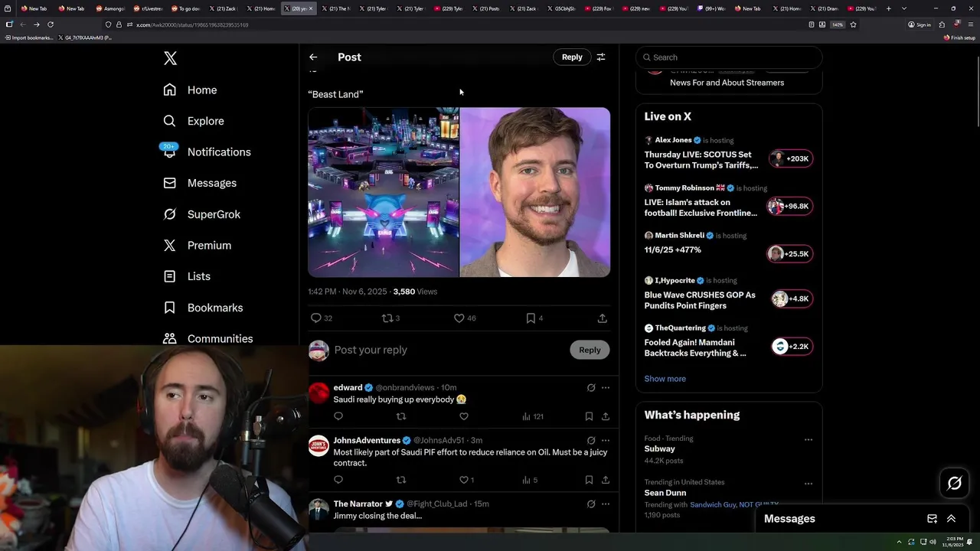Screen dimensions: 980x551
Task: Open a new browser tab
Action: (888, 8)
